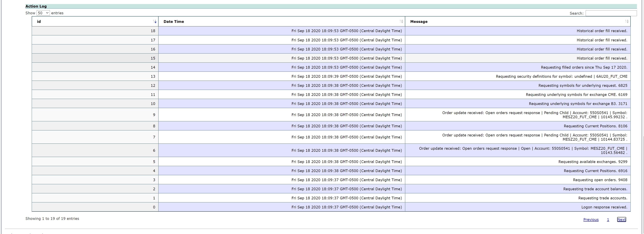Viewport: 644px width, 234px height.
Task: Click the Message column sort icon
Action: pyautogui.click(x=626, y=22)
